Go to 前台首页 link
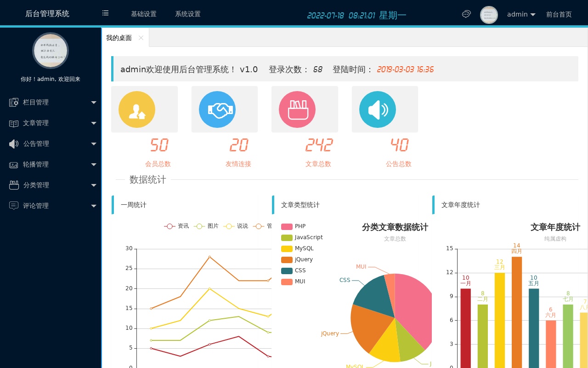This screenshot has height=368, width=588. pos(559,14)
